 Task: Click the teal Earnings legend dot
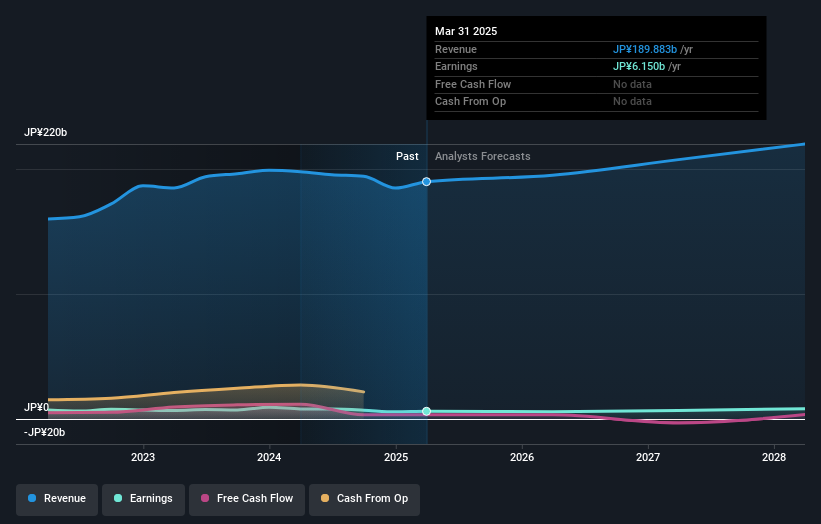118,498
